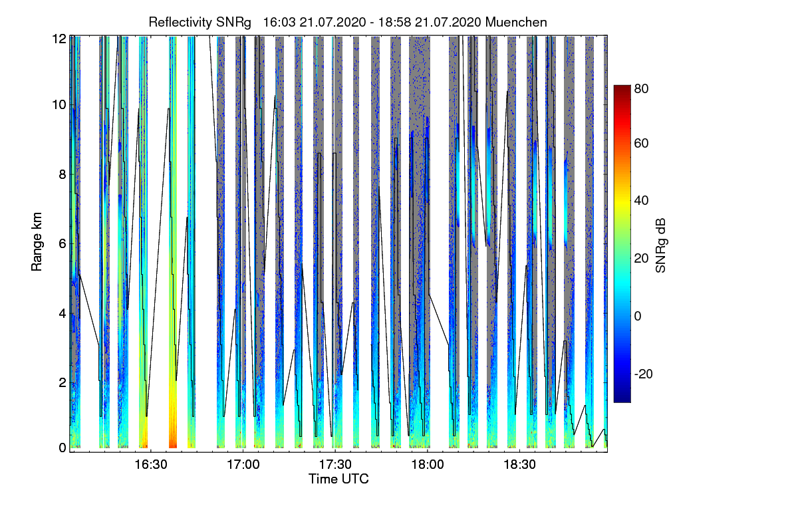Click the range tick label '10'

tap(59, 104)
